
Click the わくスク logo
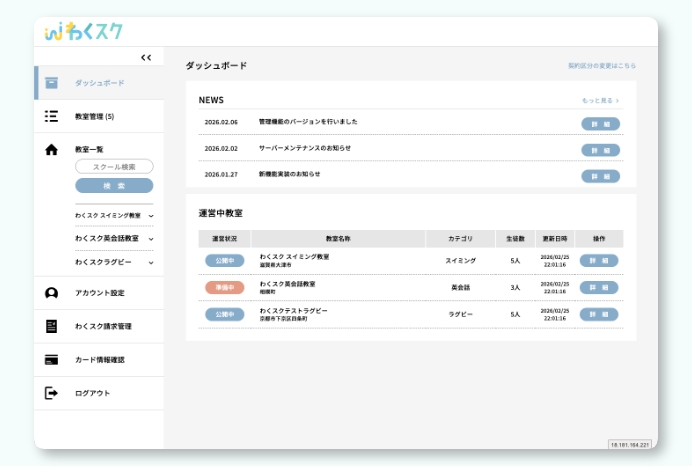pyautogui.click(x=84, y=31)
